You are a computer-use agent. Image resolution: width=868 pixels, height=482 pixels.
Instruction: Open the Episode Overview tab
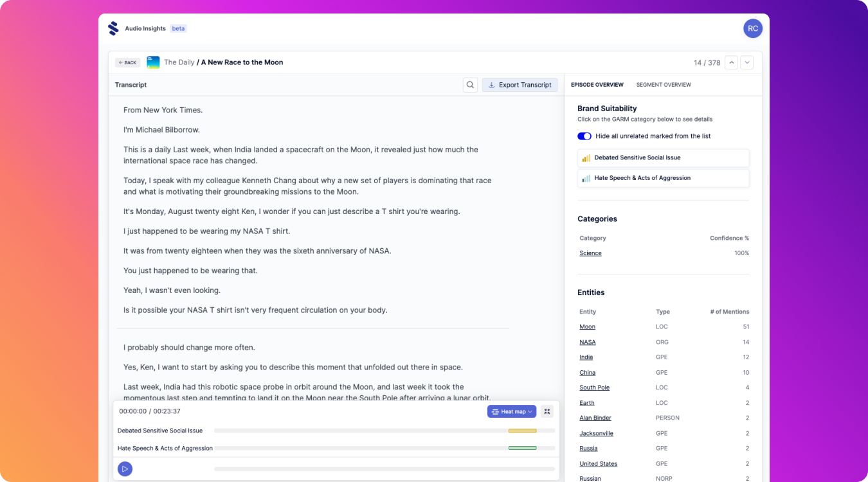click(x=597, y=84)
